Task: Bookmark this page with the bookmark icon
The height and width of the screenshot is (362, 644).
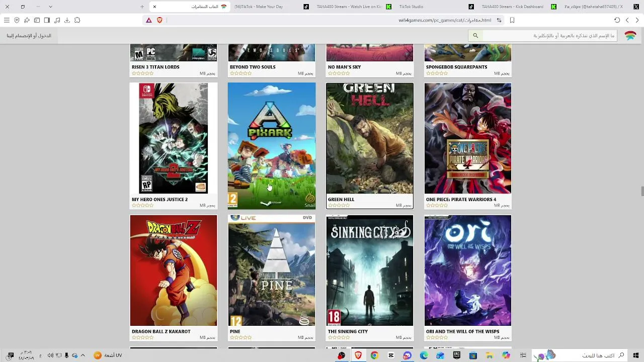Action: (x=512, y=20)
